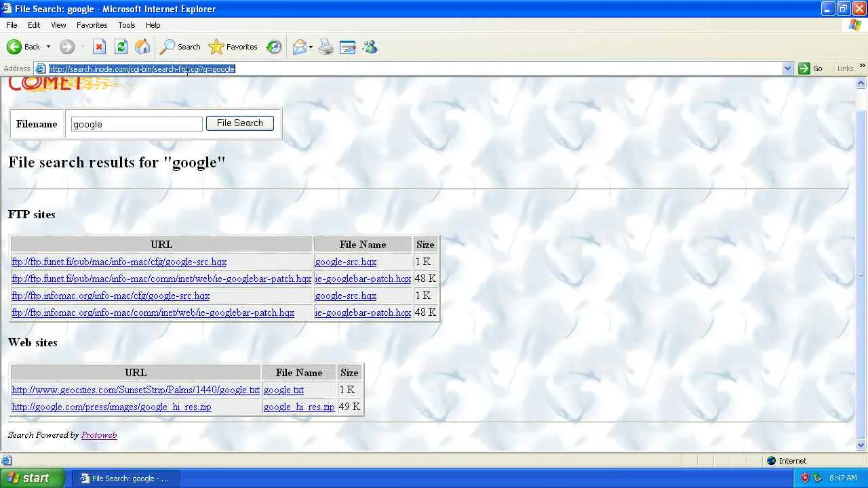Screen dimensions: 868x488
Task: Click the google_hi_res.zip file name link
Action: [x=299, y=407]
